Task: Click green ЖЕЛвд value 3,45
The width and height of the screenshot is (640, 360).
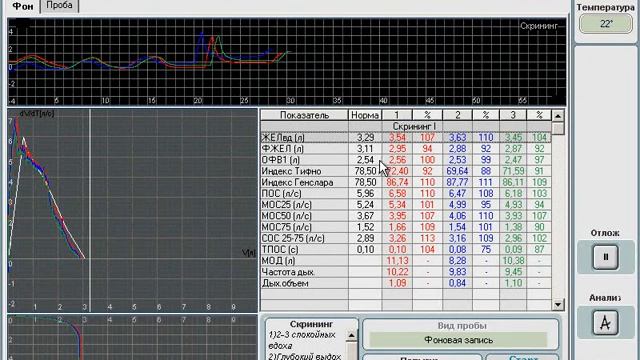Action: 513,138
